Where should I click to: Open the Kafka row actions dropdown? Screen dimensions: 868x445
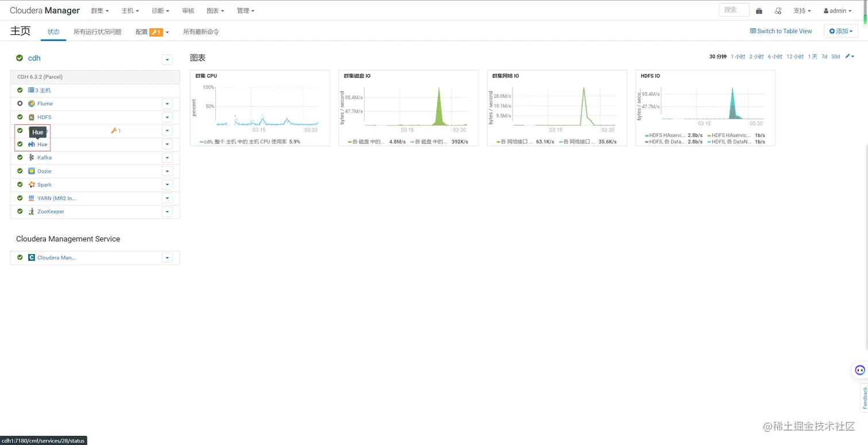pos(167,158)
